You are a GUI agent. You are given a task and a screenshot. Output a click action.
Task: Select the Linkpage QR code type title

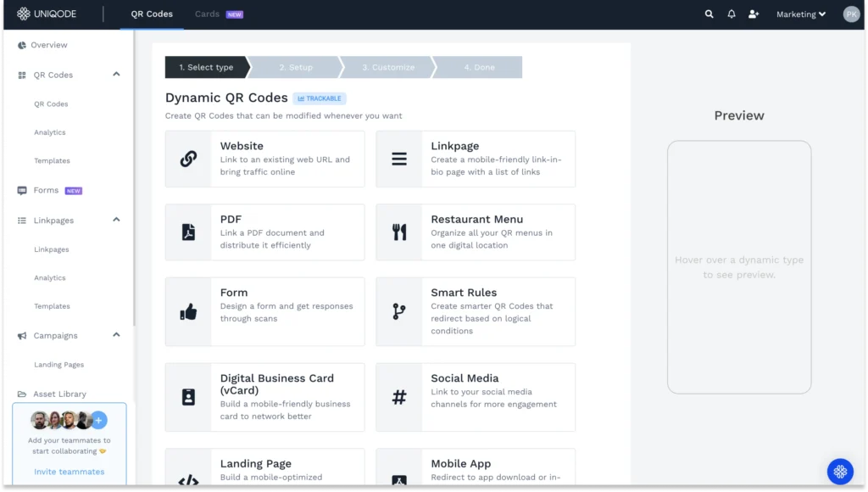point(455,146)
